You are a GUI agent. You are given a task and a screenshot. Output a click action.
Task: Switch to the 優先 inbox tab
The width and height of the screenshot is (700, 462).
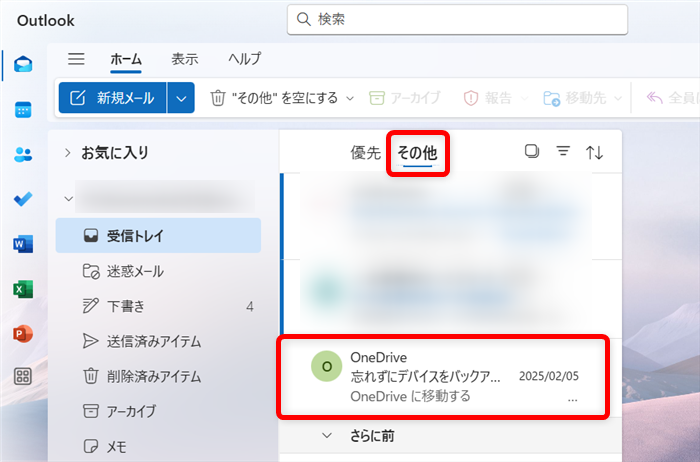[x=365, y=153]
